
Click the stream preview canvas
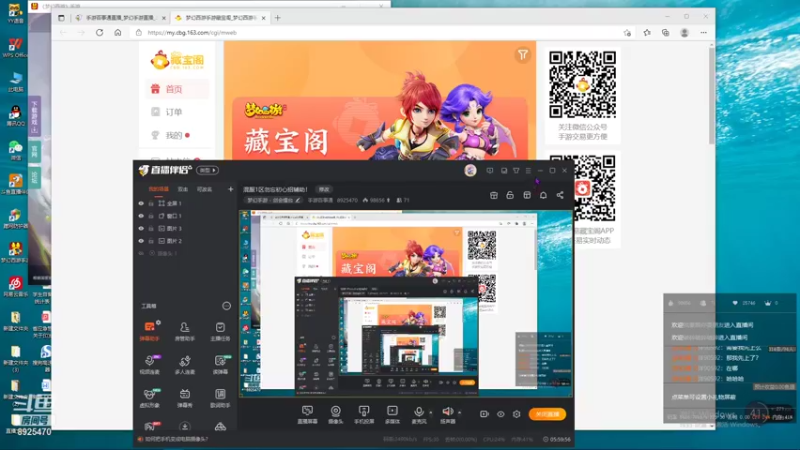tap(406, 304)
